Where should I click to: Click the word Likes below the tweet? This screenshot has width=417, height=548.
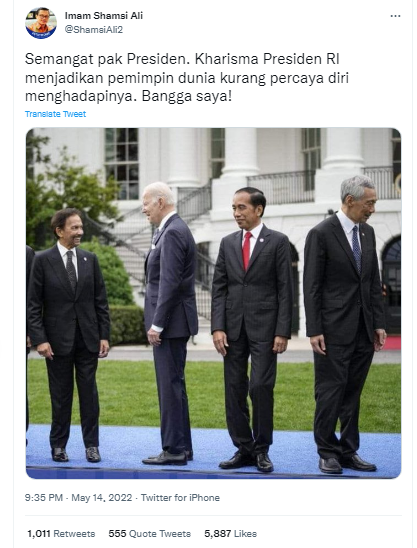pyautogui.click(x=245, y=534)
